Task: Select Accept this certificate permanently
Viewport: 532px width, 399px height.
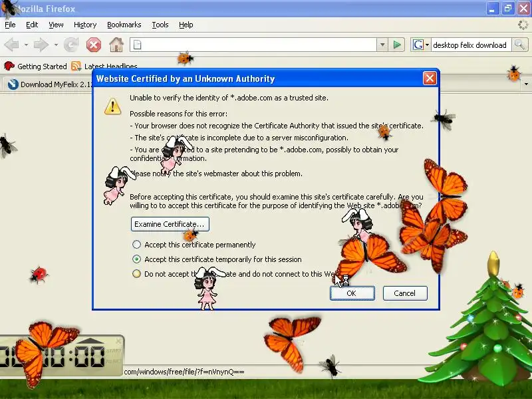Action: tap(136, 244)
